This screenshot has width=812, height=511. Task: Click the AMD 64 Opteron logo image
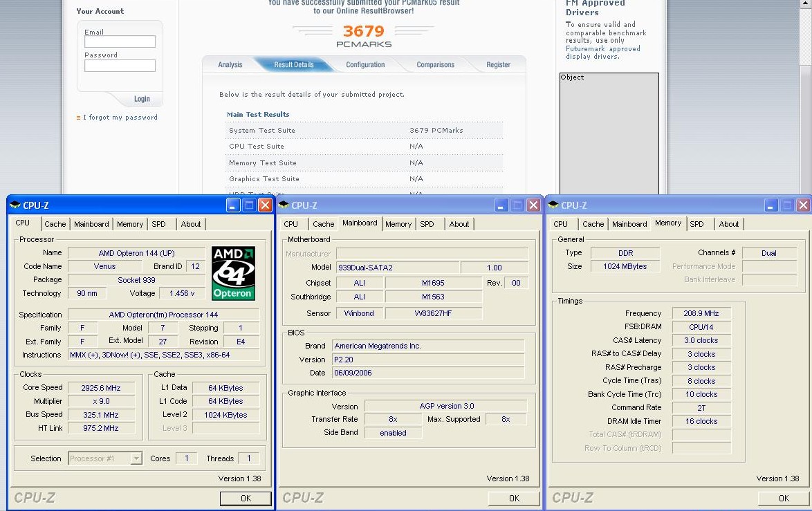tap(233, 273)
